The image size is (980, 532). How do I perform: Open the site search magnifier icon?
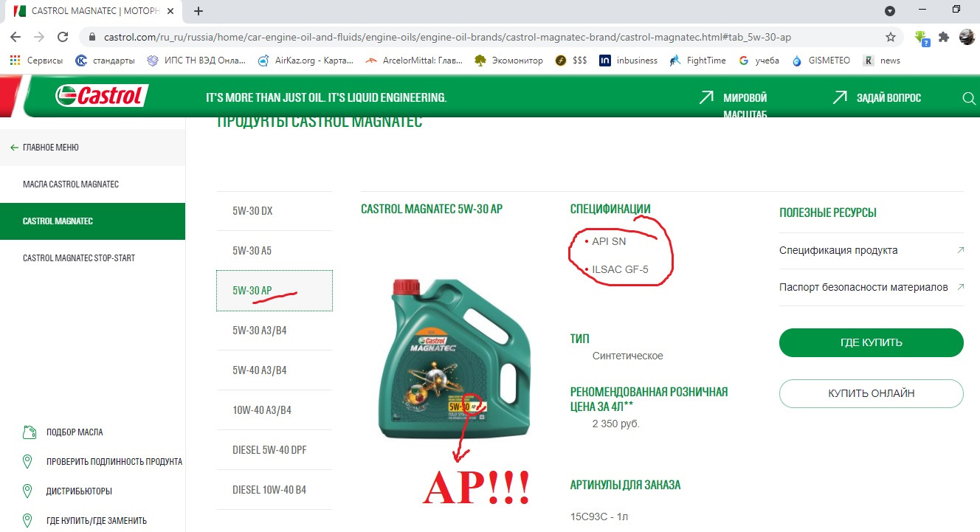pyautogui.click(x=970, y=98)
